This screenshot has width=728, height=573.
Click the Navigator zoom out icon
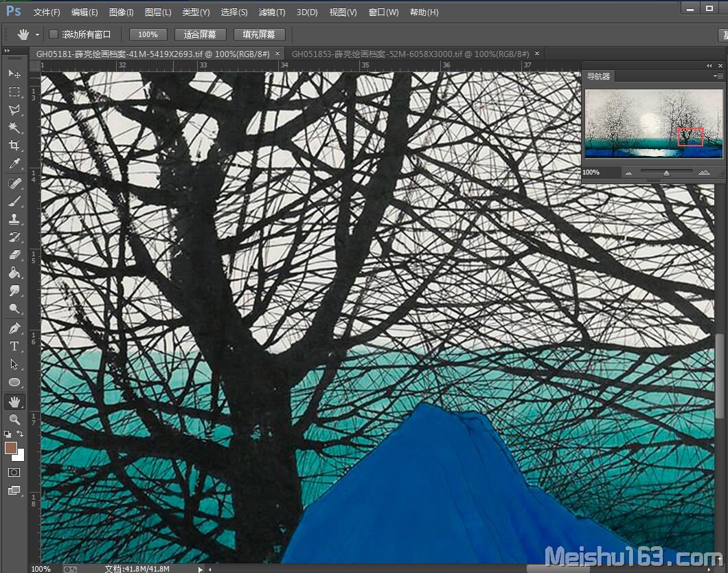click(x=628, y=172)
